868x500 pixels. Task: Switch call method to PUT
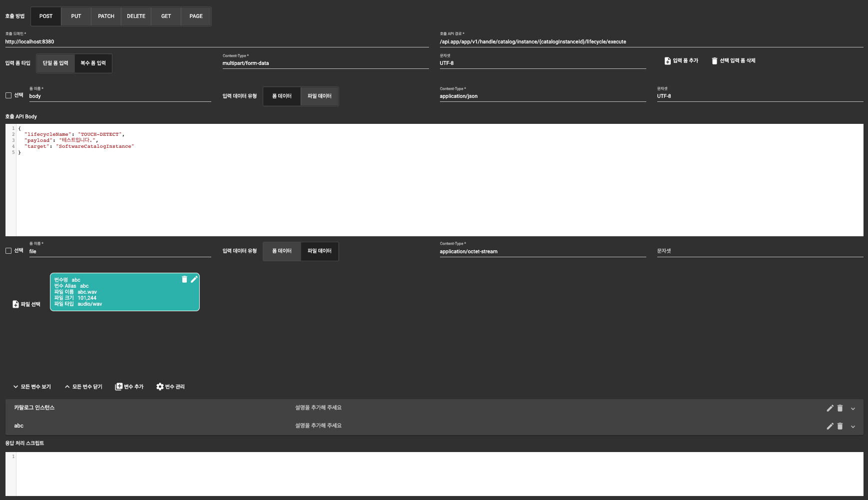click(x=76, y=16)
